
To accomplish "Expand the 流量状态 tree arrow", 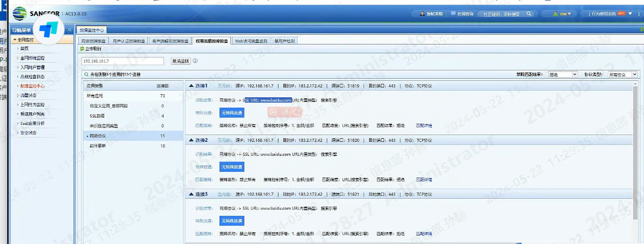I will (18, 95).
